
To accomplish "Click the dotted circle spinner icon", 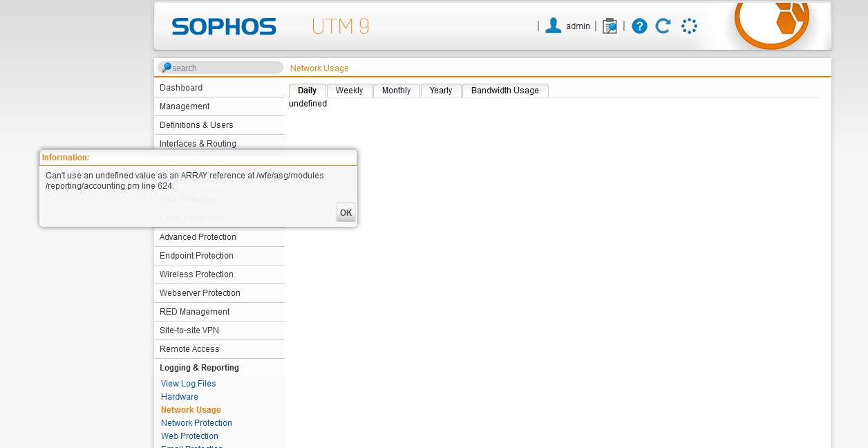I will [x=689, y=26].
